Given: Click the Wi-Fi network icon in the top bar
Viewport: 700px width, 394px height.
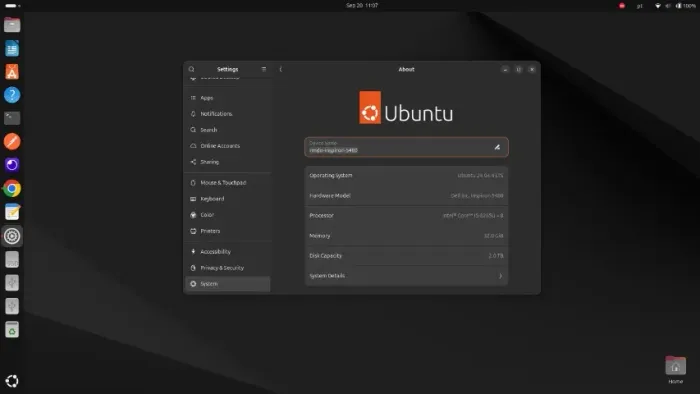Looking at the screenshot, I should coord(658,6).
